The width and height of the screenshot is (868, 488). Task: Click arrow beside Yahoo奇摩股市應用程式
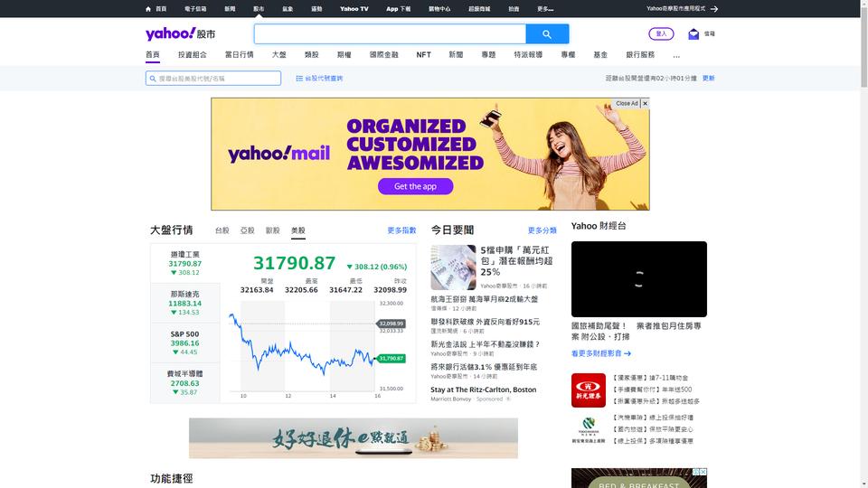coord(714,9)
